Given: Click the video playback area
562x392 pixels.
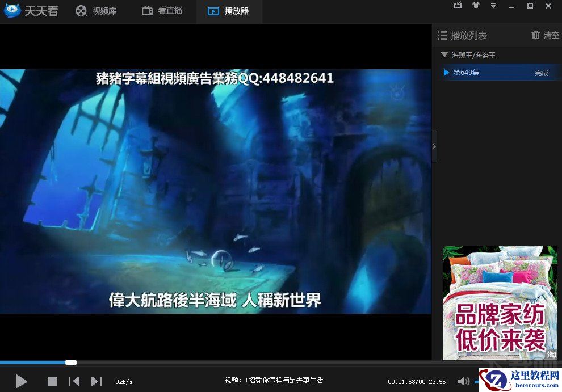Looking at the screenshot, I should coord(216,191).
